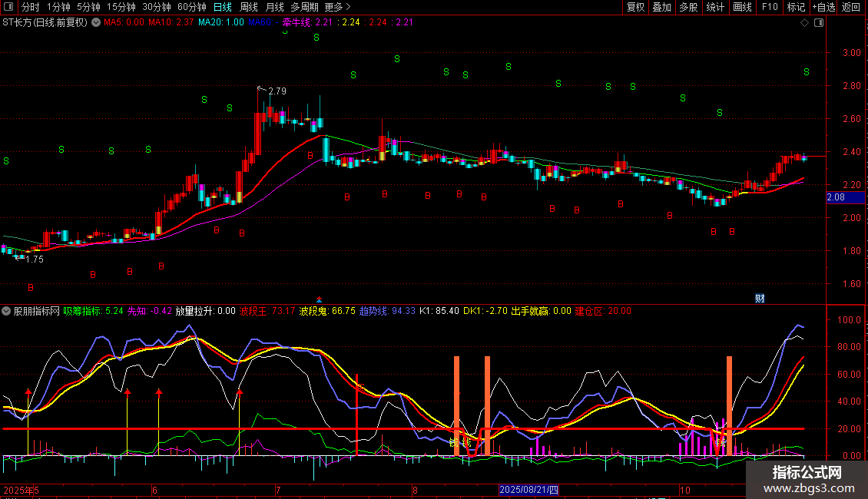The height and width of the screenshot is (499, 868).
Task: Click the 放量拉升: 0.00 label
Action: coord(205,312)
